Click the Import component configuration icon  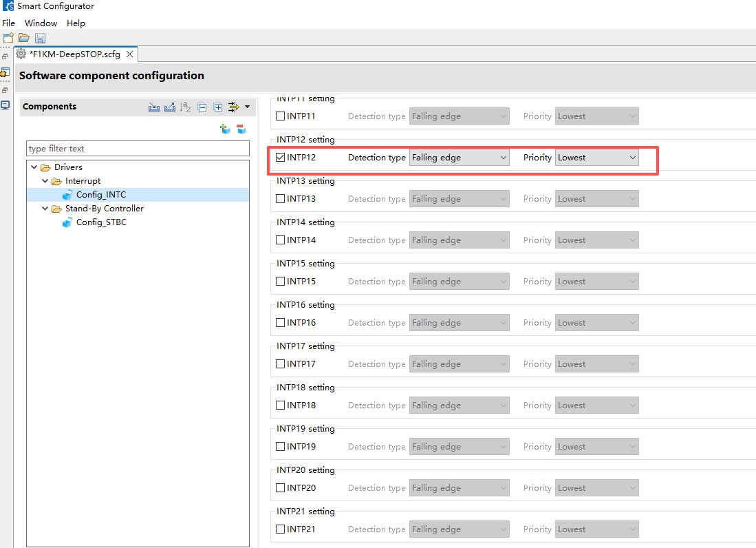(x=154, y=107)
